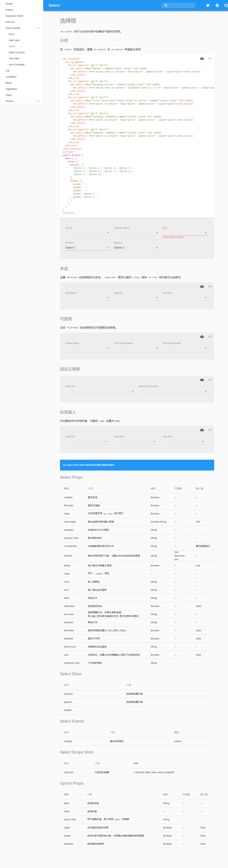Show the source code for the Option Slot demo
Screen dimensions: 228x868
click(x=210, y=380)
